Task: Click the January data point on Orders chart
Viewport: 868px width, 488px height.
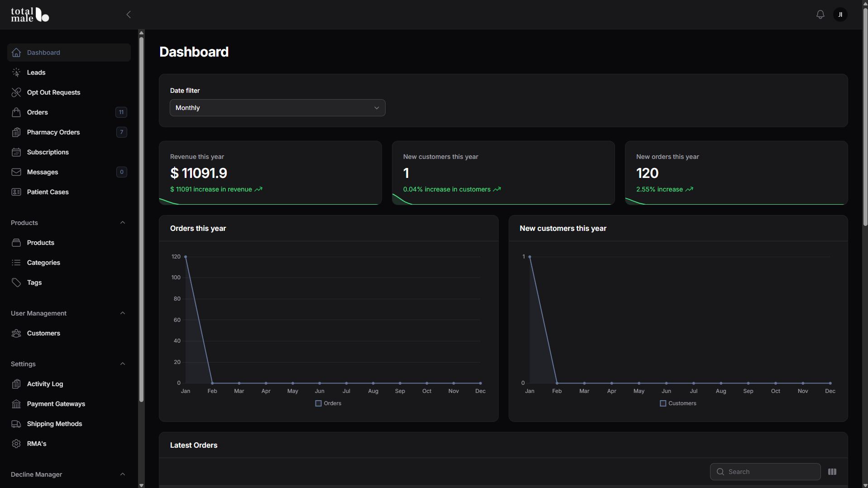Action: (x=186, y=257)
